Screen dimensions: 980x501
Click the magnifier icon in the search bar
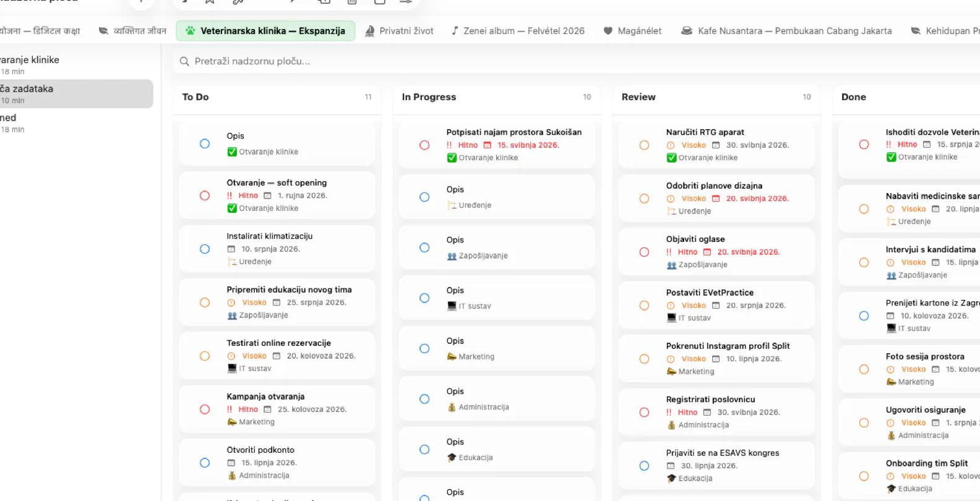tap(184, 61)
